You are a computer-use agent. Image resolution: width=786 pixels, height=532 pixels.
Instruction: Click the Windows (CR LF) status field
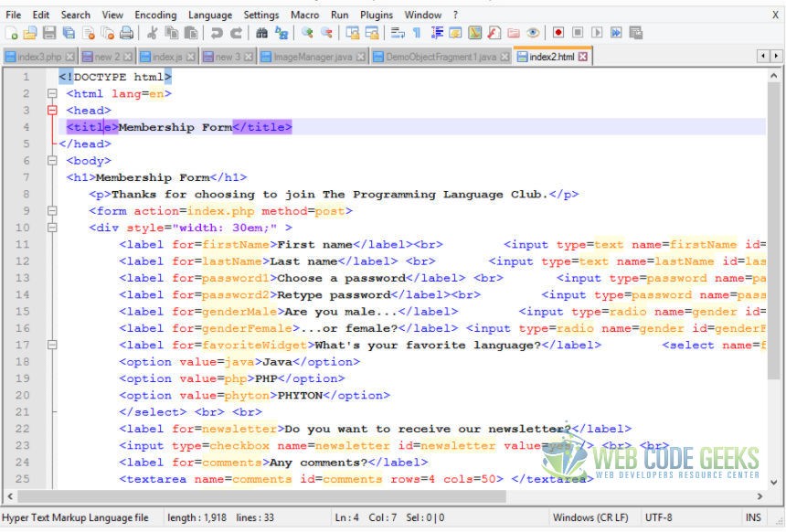point(590,517)
